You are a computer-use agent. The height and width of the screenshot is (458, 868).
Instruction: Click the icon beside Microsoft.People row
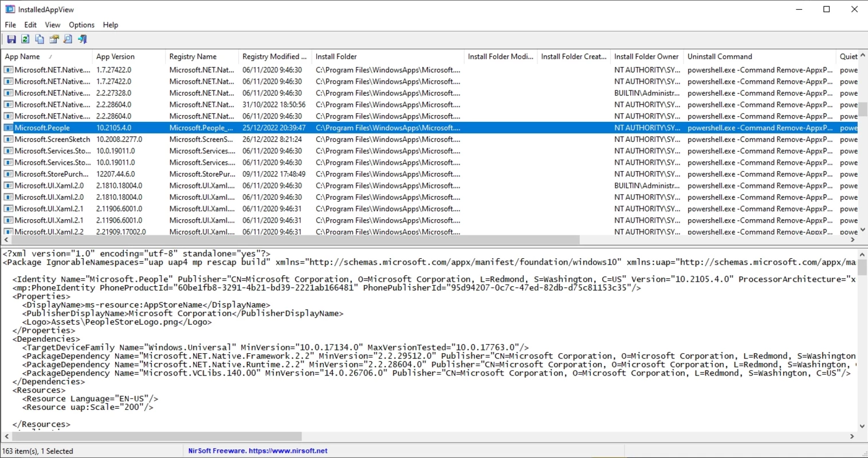click(x=9, y=128)
